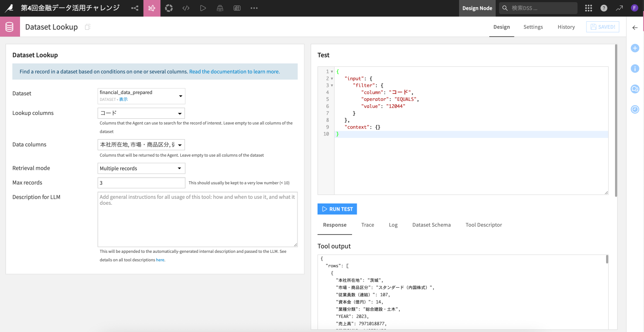
Task: Click project name 第4回金融データ活用チャレンジ
Action: (x=70, y=8)
